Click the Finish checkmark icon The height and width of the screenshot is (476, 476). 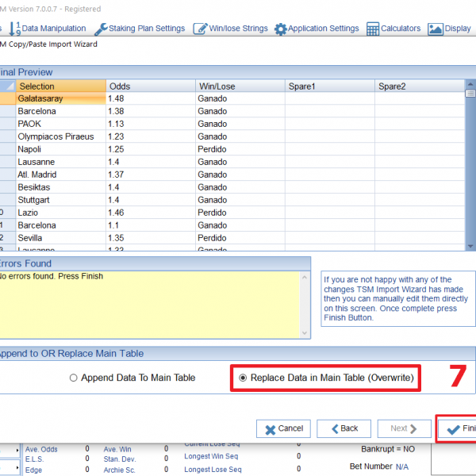[453, 429]
